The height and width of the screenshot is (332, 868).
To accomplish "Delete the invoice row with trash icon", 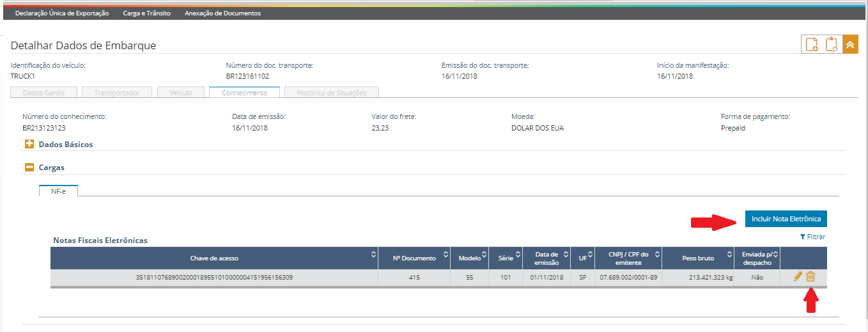I will 810,276.
